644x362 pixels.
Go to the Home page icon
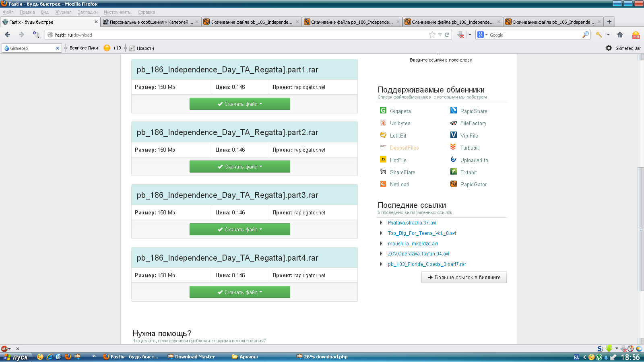(x=620, y=35)
